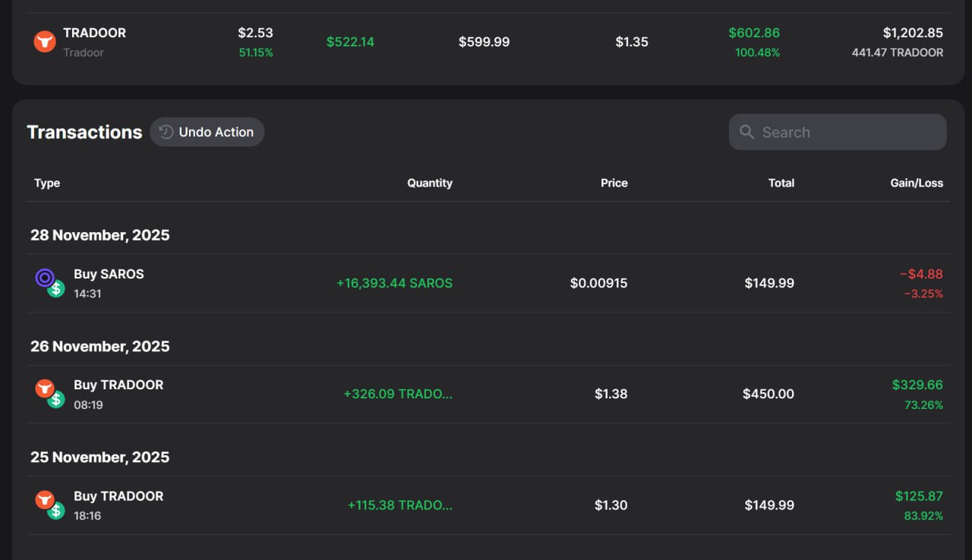
Task: Open the Buy SAROS transaction
Action: [109, 275]
